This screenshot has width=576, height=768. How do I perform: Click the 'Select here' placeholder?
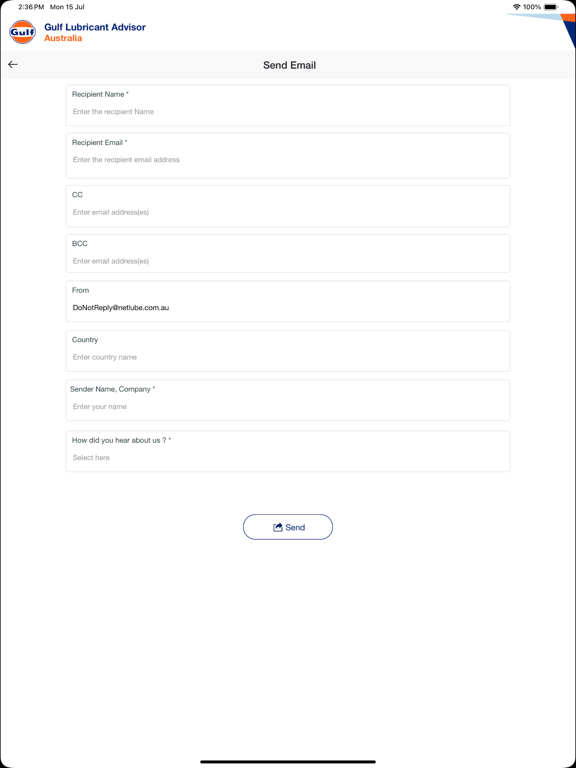91,458
